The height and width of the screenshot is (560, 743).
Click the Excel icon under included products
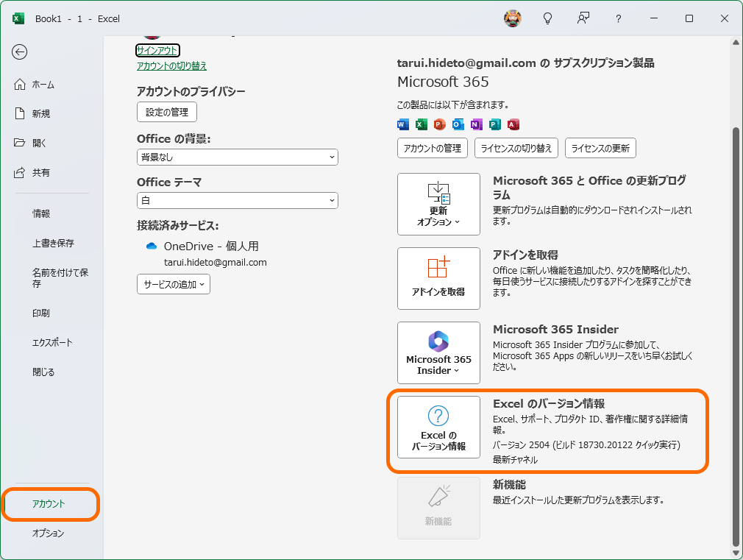click(x=420, y=124)
